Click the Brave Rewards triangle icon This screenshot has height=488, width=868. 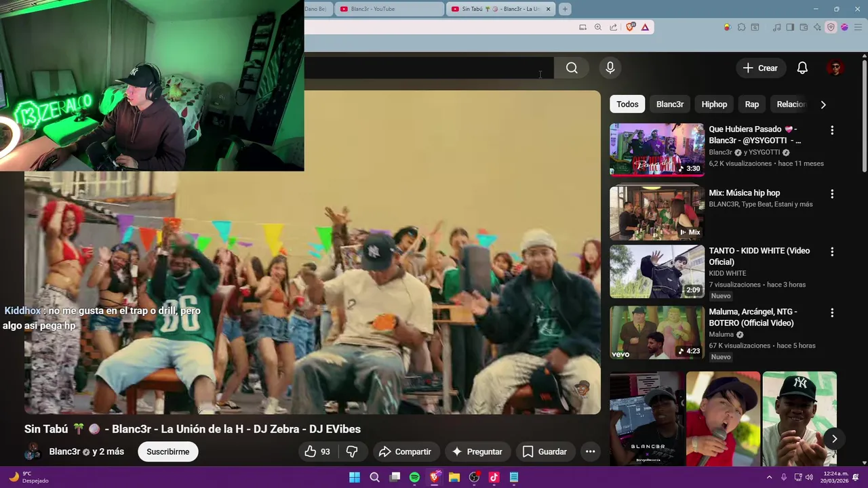click(x=645, y=27)
